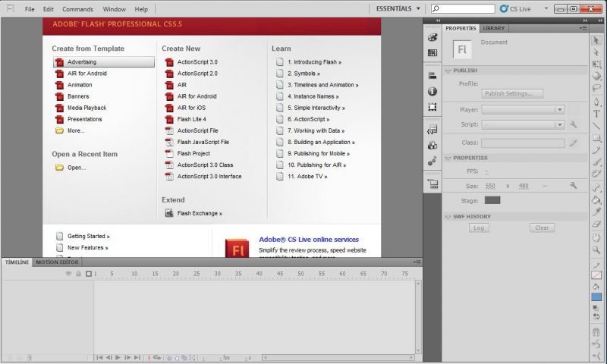Open the ESSENTIALS workspace dropdown

tap(398, 8)
